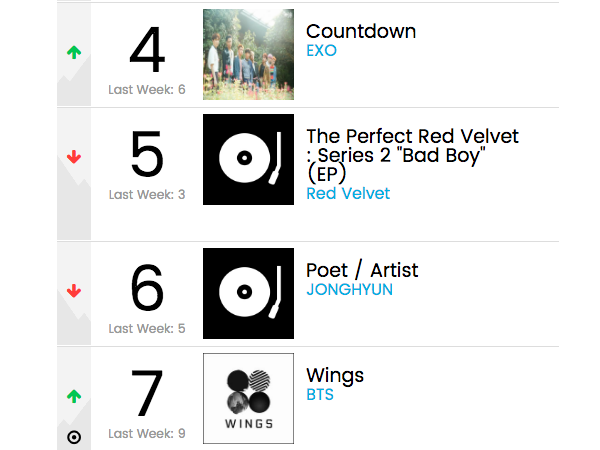The image size is (600, 450).
Task: Open the Wings album cover art
Action: (248, 398)
